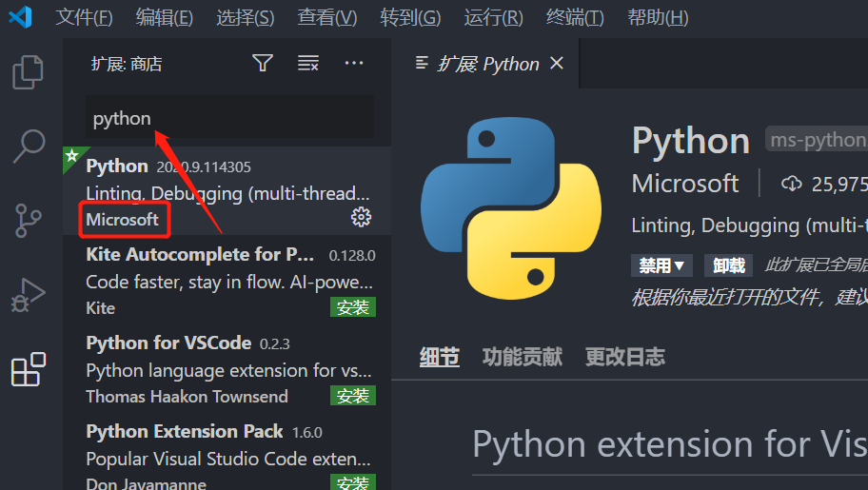Open 运行(R) menu

pos(493,18)
